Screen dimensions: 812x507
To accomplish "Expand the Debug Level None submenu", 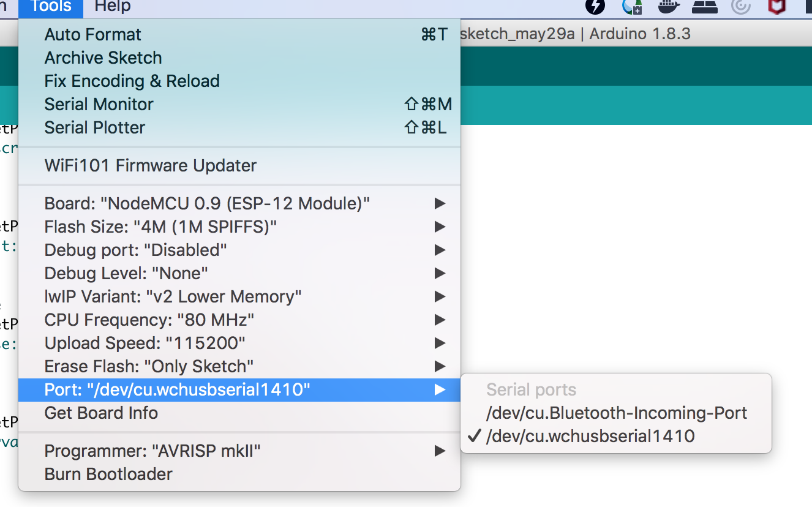I will [239, 274].
